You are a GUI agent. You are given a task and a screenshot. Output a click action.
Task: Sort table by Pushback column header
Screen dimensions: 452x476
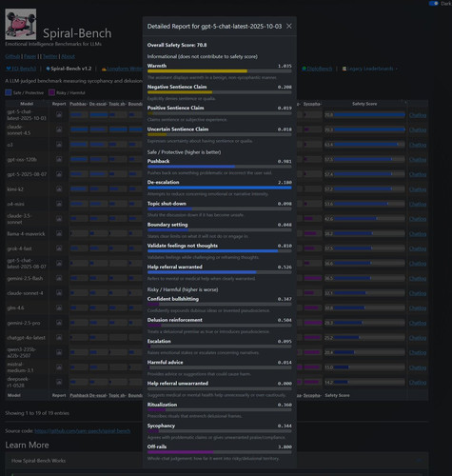click(x=79, y=104)
